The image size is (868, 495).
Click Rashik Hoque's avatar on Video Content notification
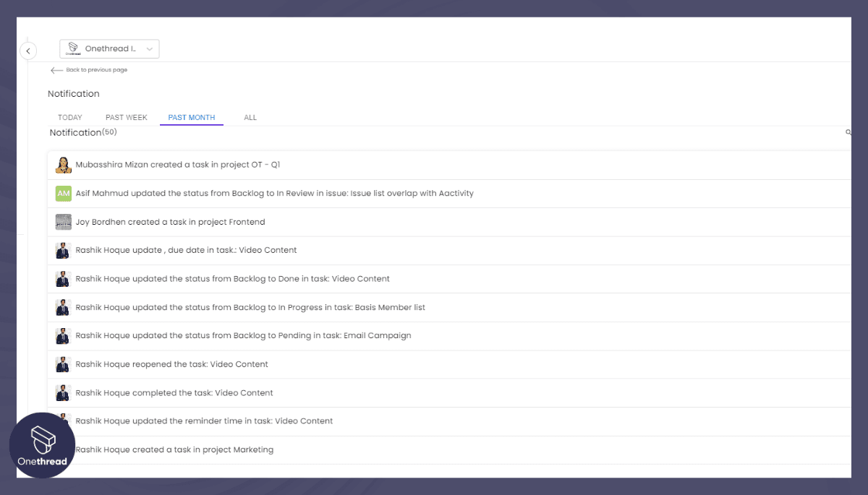pyautogui.click(x=62, y=250)
